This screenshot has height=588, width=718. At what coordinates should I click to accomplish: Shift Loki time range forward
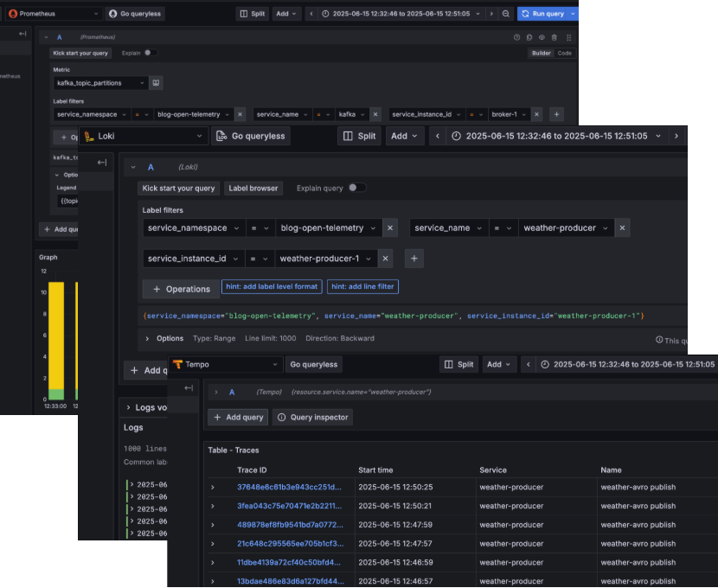676,136
